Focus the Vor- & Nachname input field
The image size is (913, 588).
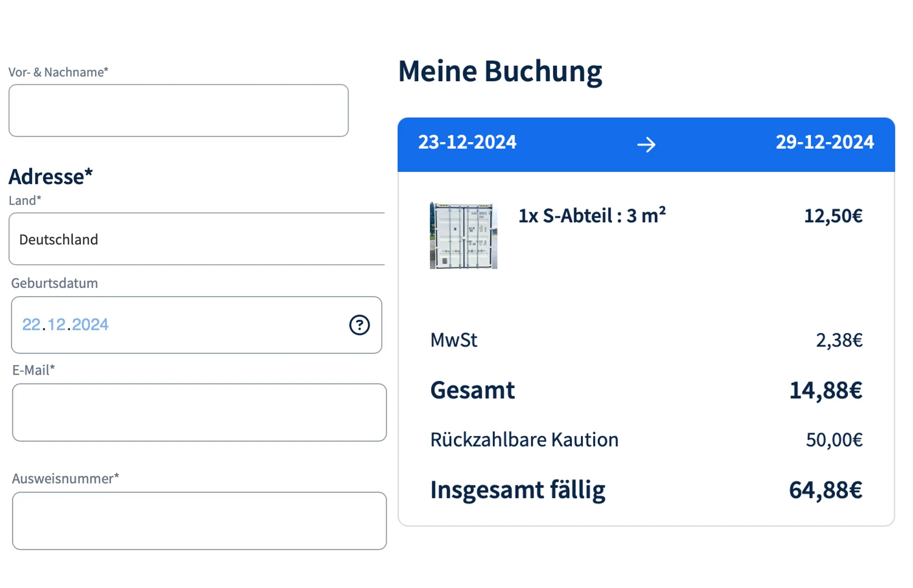(178, 110)
